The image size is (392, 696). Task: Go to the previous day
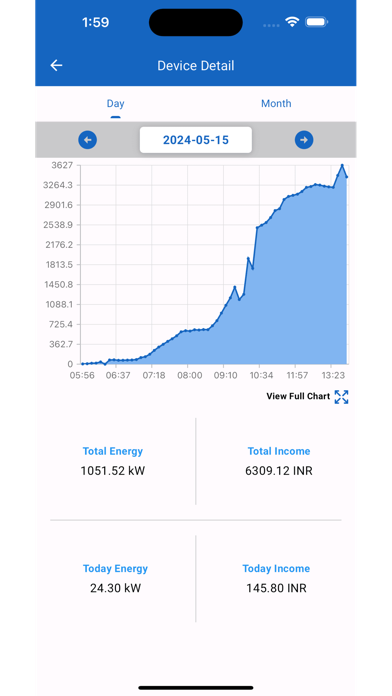(88, 140)
